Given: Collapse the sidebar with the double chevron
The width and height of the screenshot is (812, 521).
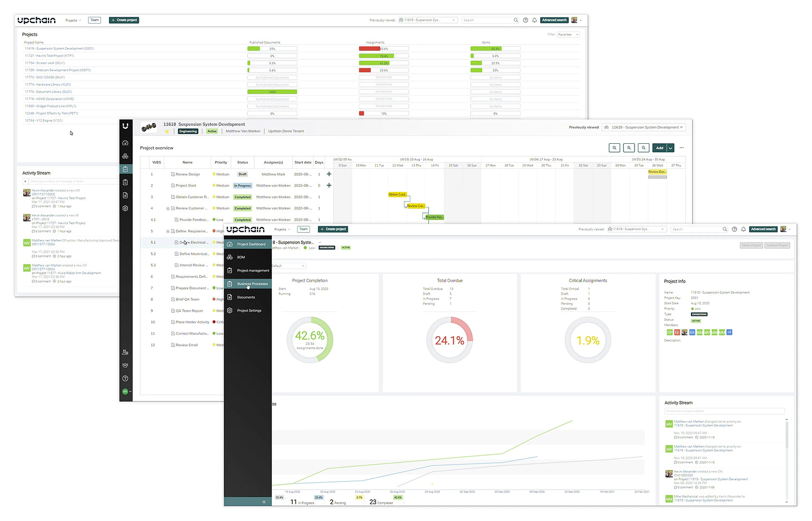Looking at the screenshot, I should (x=264, y=502).
